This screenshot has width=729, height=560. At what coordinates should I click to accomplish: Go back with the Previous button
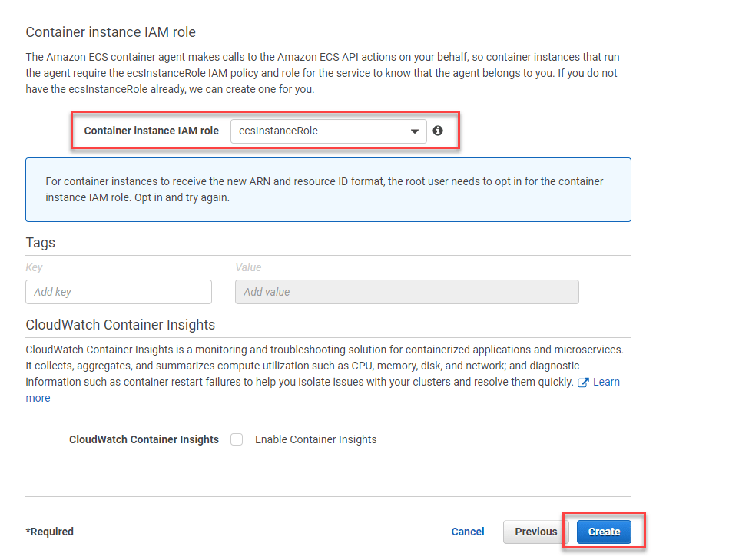(x=535, y=532)
